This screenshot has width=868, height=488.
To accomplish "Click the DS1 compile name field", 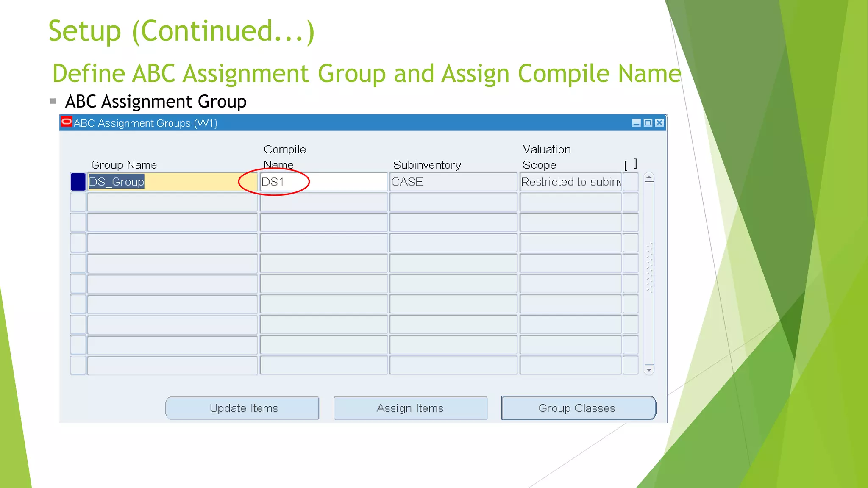I will pos(324,182).
